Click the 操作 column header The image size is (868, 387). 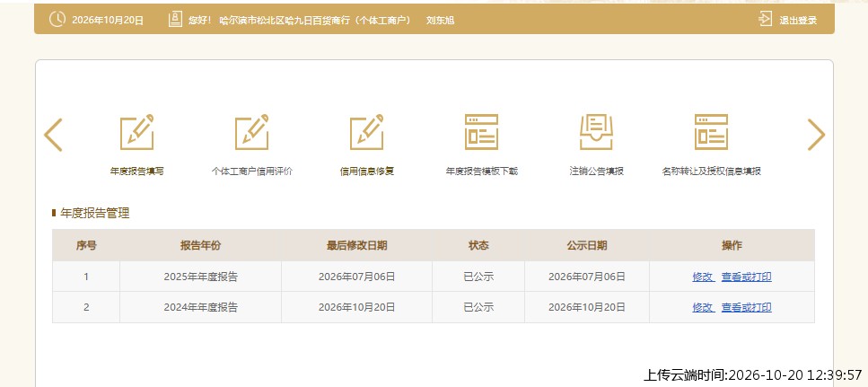tap(732, 245)
